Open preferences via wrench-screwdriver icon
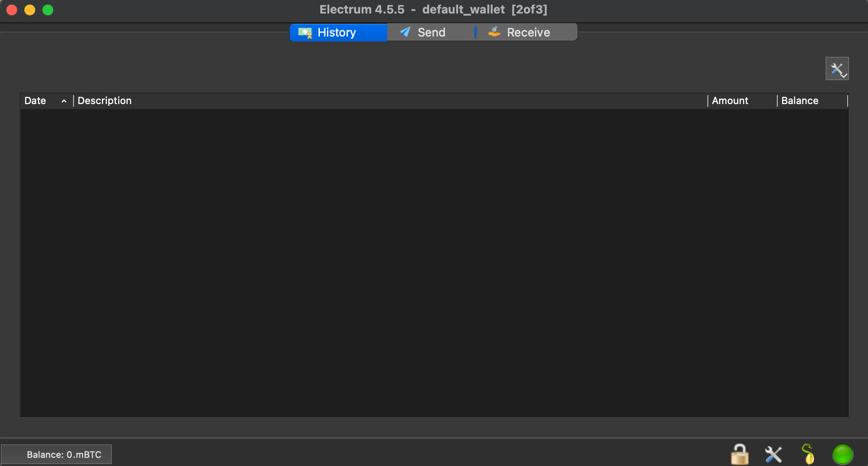Viewport: 868px width, 466px height. click(x=773, y=454)
